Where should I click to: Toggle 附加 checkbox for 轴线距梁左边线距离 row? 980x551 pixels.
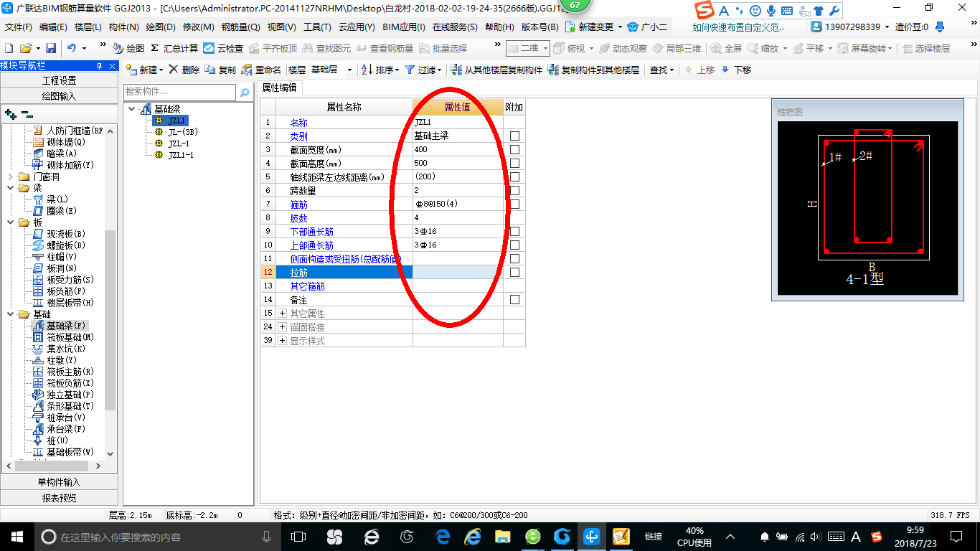pos(514,176)
